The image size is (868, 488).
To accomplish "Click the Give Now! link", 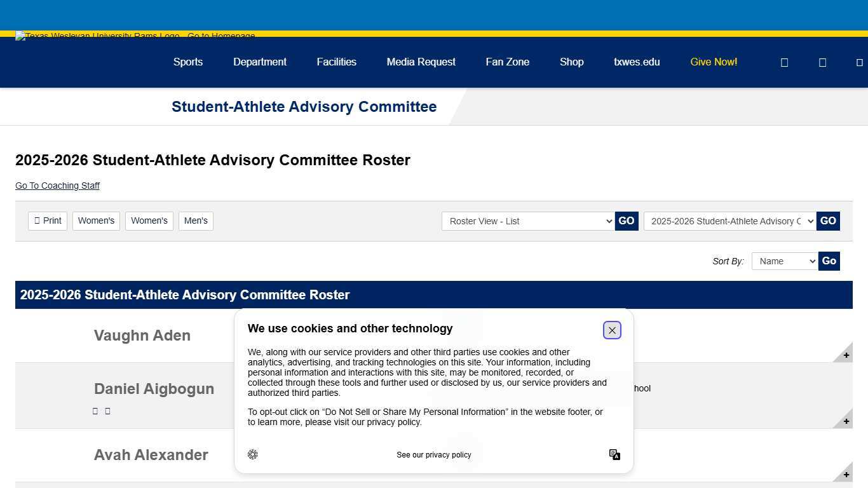I will coord(713,62).
